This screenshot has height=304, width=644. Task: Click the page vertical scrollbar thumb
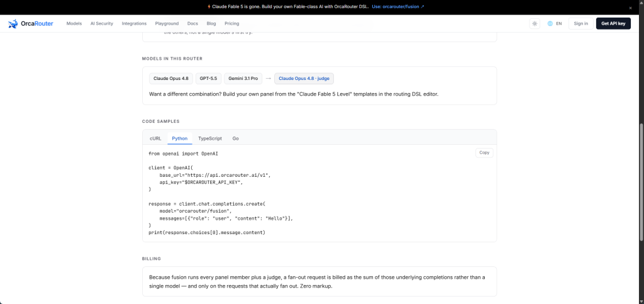click(641, 182)
